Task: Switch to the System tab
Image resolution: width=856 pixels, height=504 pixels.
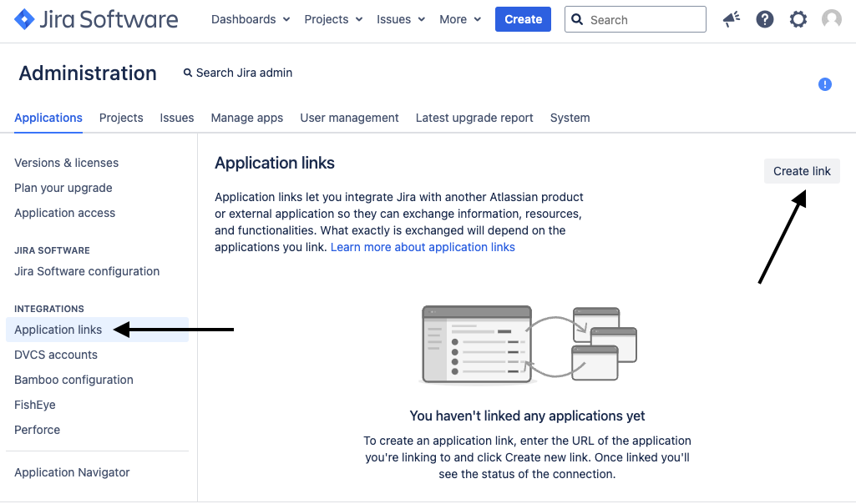Action: pos(570,118)
